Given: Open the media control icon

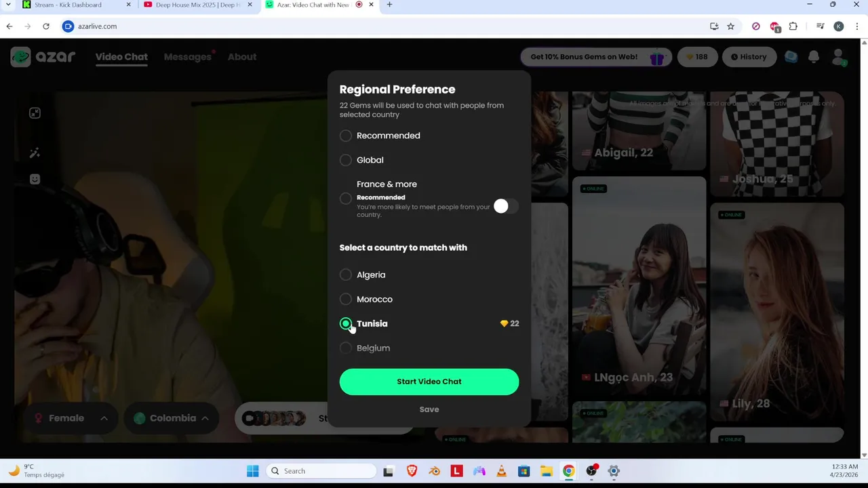Looking at the screenshot, I should point(821,26).
